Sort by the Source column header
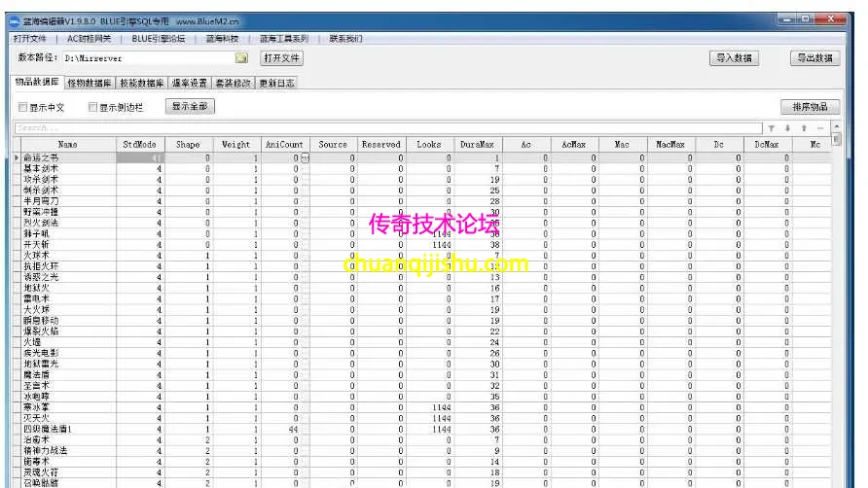 pyautogui.click(x=333, y=145)
